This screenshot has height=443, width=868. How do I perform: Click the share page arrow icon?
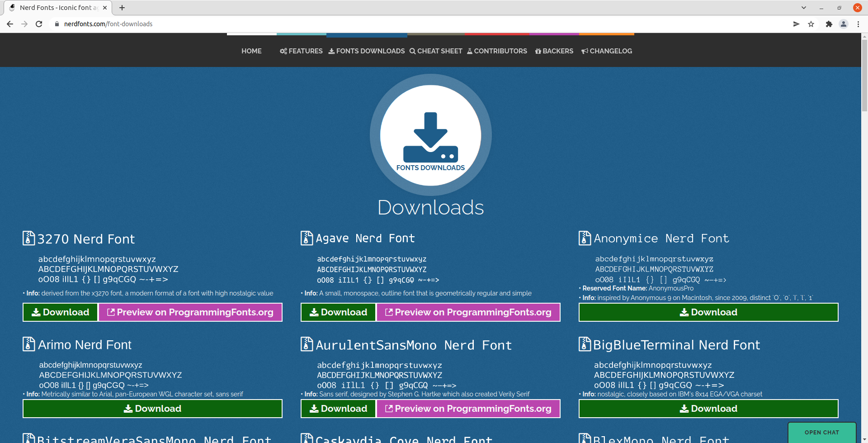tap(796, 24)
